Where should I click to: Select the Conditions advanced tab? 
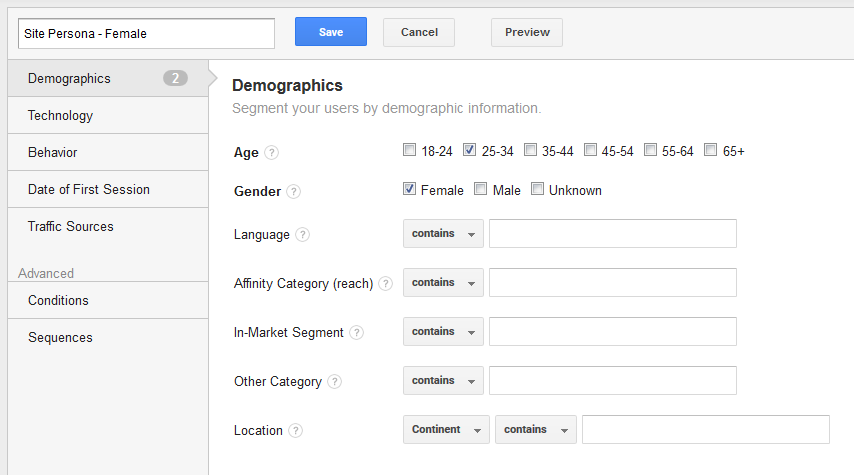[108, 301]
